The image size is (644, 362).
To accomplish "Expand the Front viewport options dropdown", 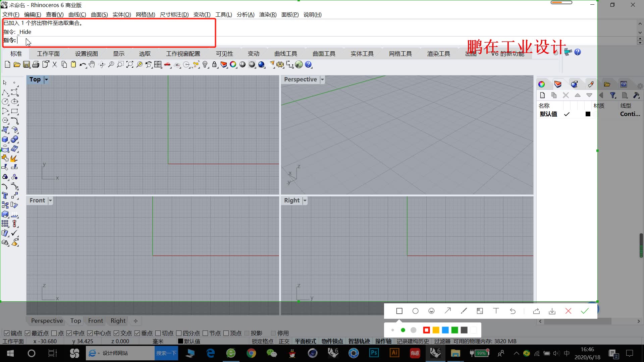I will click(x=50, y=200).
